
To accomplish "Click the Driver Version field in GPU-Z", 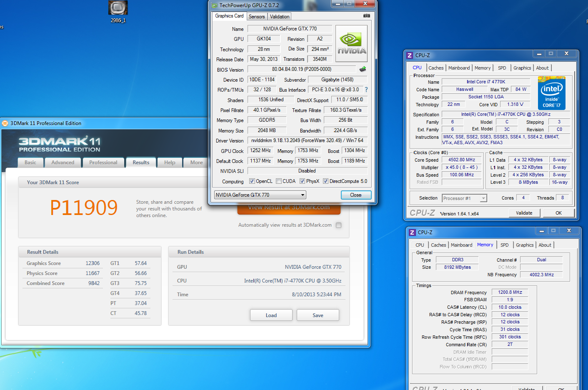I will (308, 140).
